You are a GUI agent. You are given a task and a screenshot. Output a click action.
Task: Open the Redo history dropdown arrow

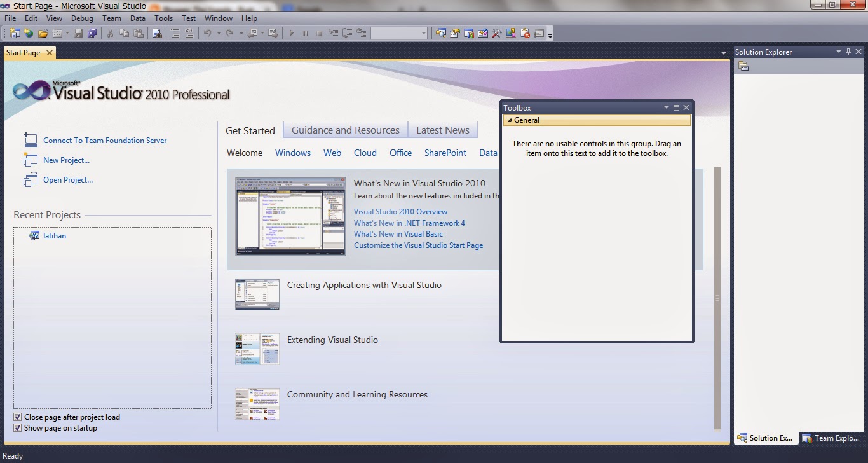pos(241,33)
